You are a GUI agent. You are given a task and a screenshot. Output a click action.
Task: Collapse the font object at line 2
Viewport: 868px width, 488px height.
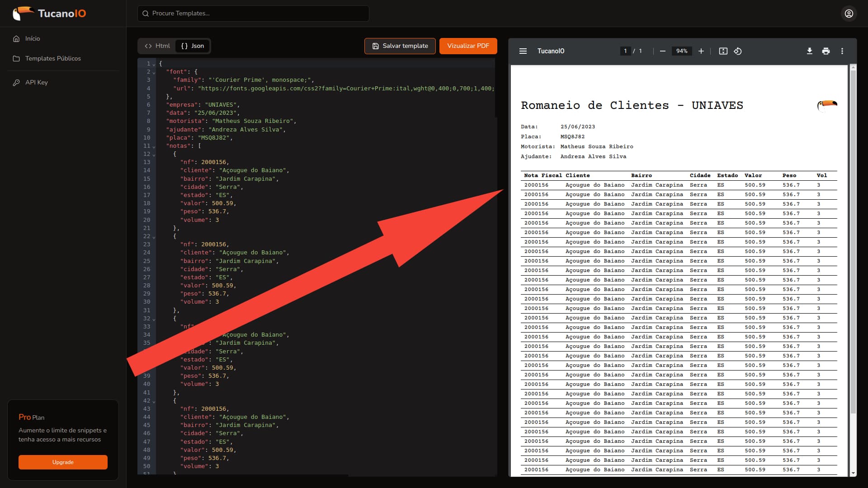154,72
